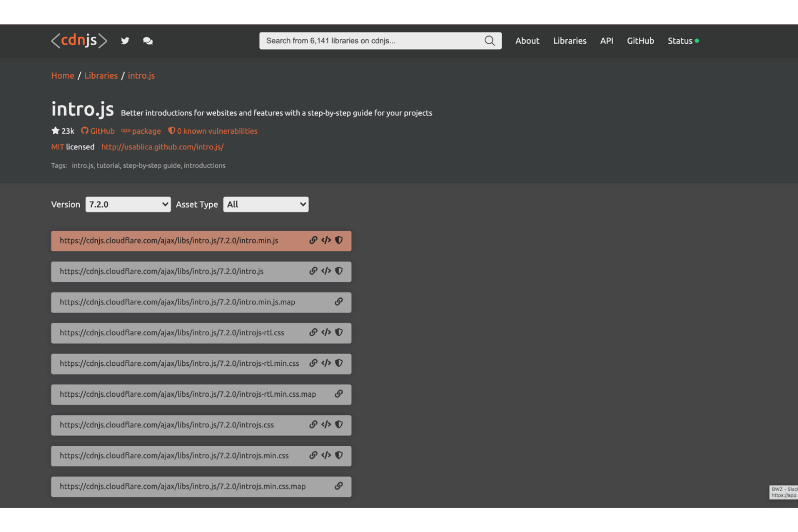The width and height of the screenshot is (798, 532).
Task: Select the intro.min.js URL row
Action: (201, 241)
